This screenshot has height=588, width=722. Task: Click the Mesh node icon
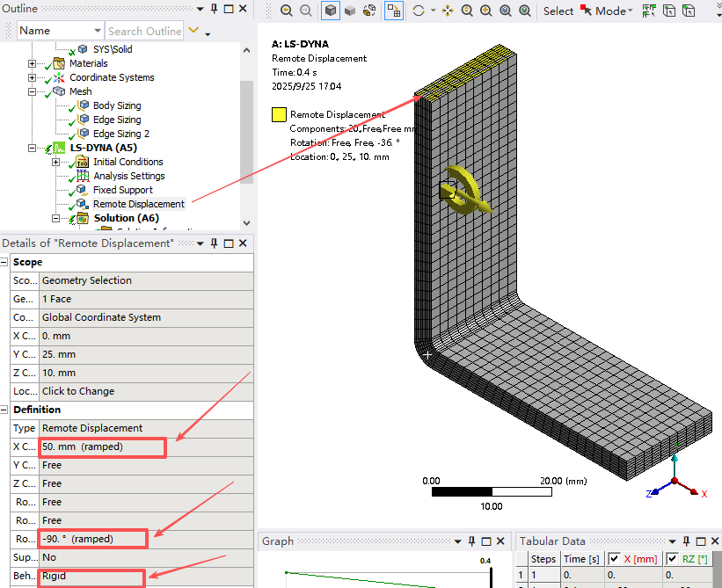tap(59, 91)
